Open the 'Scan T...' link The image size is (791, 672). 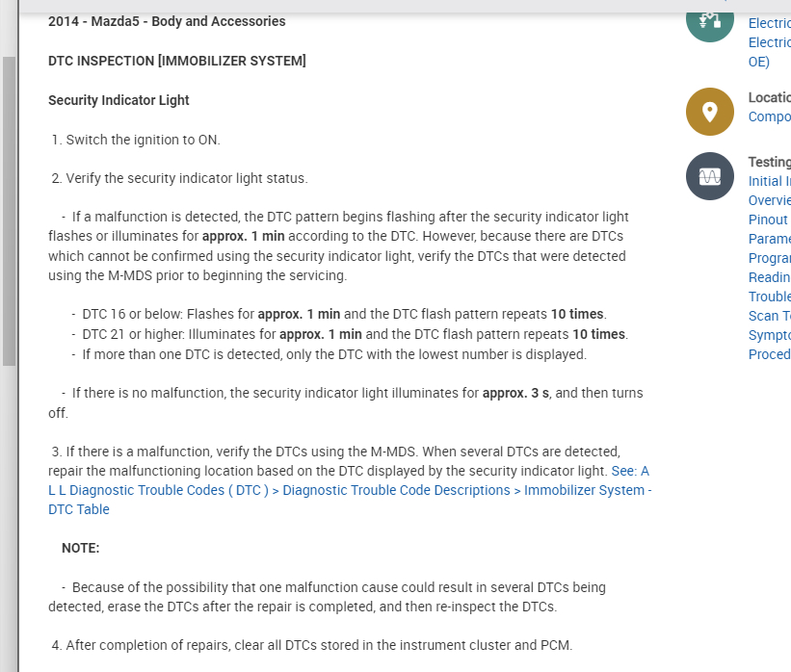point(769,316)
